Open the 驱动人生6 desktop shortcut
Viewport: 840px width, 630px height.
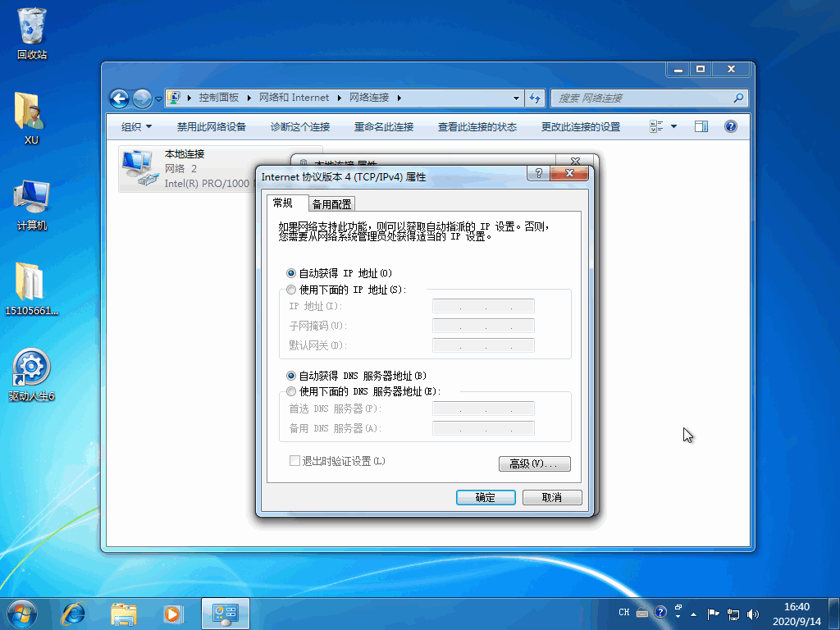click(x=31, y=369)
